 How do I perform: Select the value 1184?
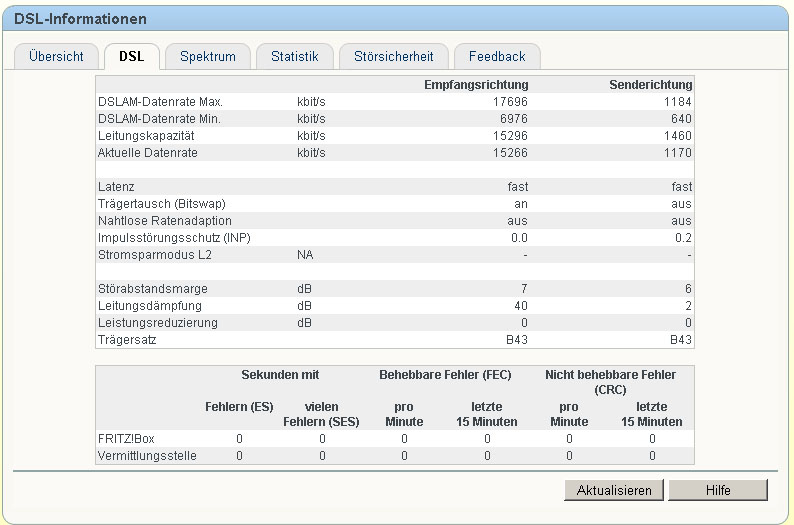coord(678,102)
